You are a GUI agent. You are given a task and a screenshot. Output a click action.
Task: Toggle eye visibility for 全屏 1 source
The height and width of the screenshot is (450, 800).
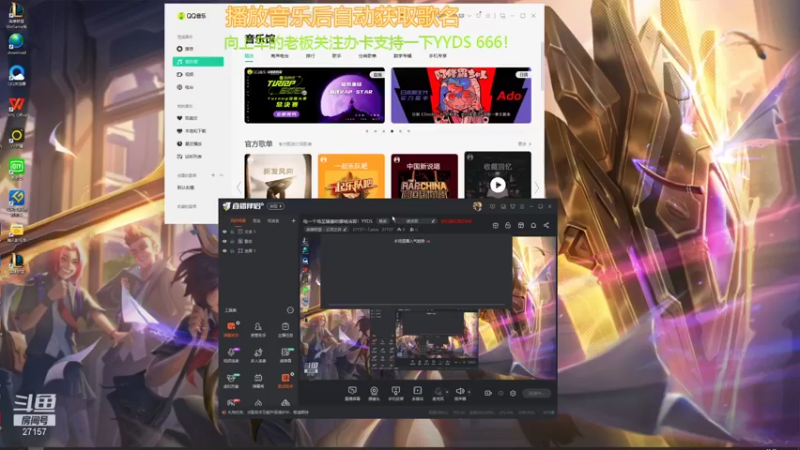pos(224,251)
